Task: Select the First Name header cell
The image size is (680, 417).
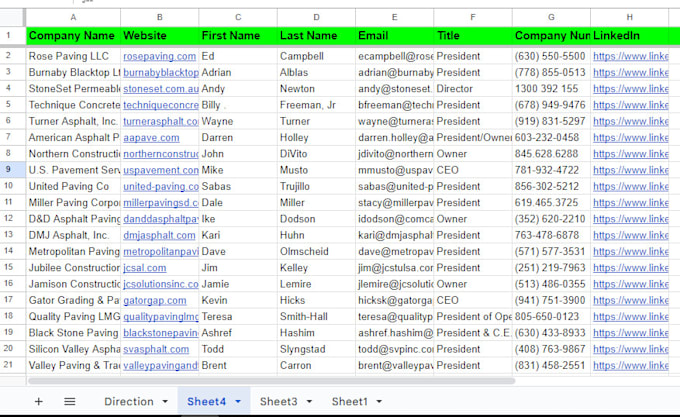Action: point(238,36)
